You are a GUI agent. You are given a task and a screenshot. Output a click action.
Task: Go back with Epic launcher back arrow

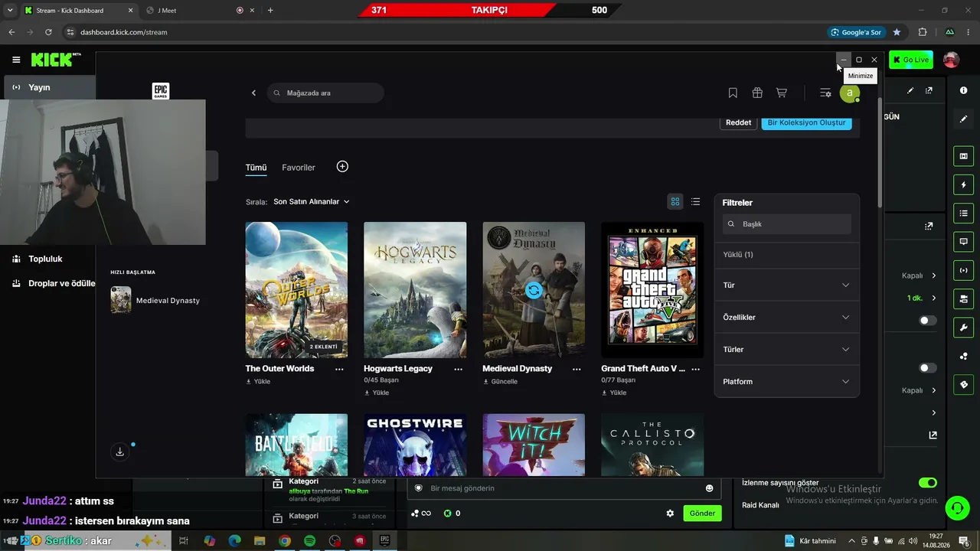pos(254,93)
